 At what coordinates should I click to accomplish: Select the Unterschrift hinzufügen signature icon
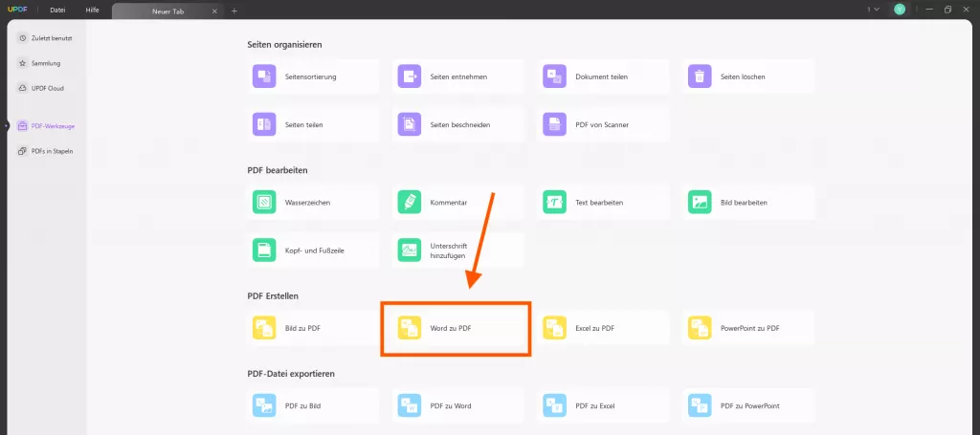click(x=410, y=250)
